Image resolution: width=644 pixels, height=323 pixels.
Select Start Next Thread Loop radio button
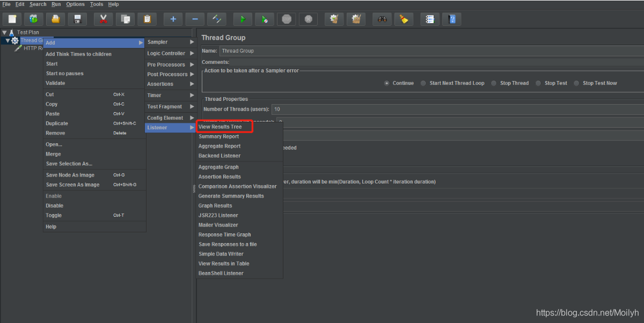point(423,83)
